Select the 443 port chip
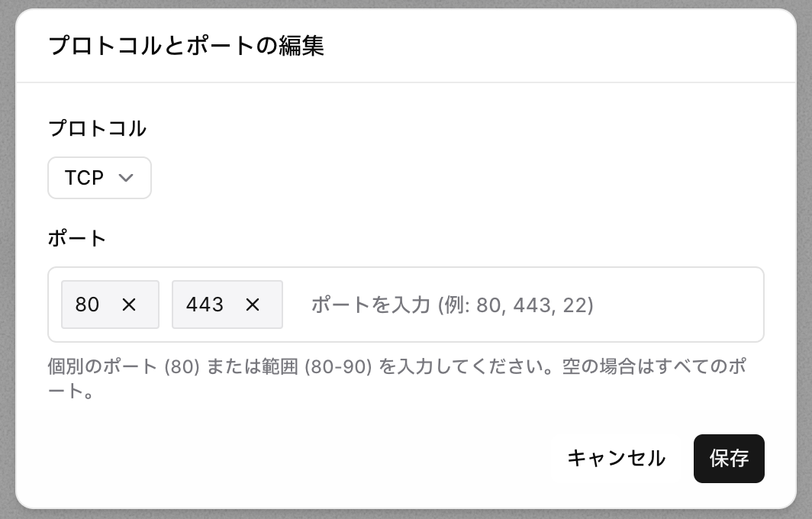 [x=227, y=305]
